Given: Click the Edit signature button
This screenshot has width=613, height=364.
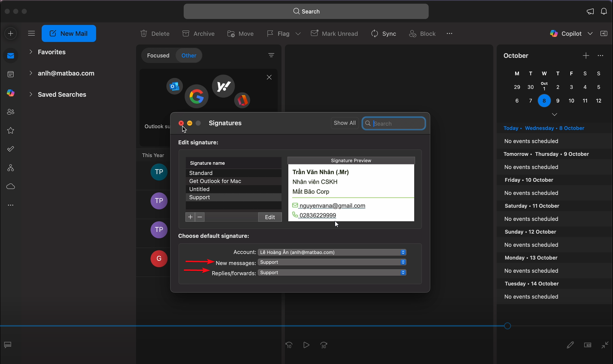Looking at the screenshot, I should [x=270, y=217].
